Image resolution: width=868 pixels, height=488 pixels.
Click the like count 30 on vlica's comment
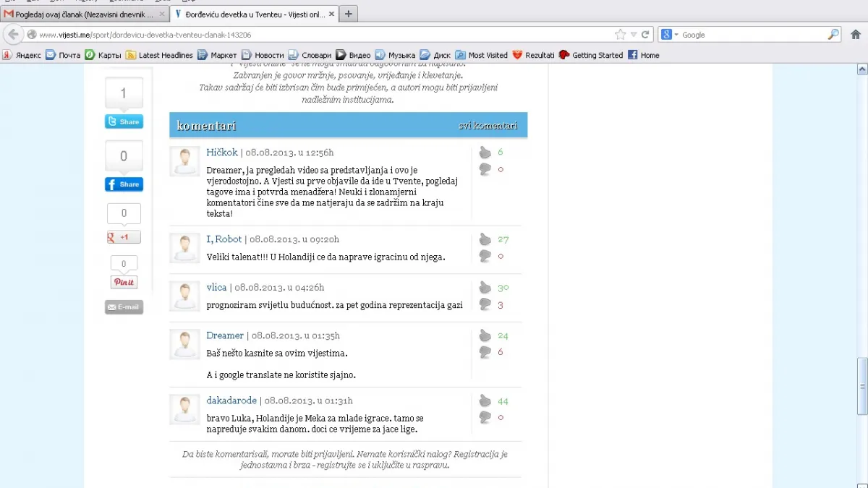tap(503, 288)
